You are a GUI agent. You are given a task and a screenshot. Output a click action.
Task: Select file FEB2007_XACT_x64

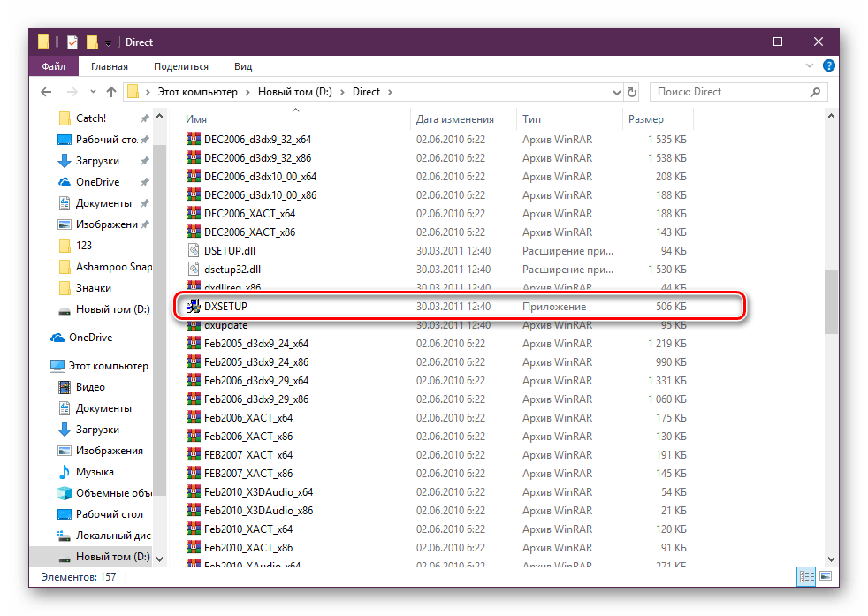tap(248, 455)
